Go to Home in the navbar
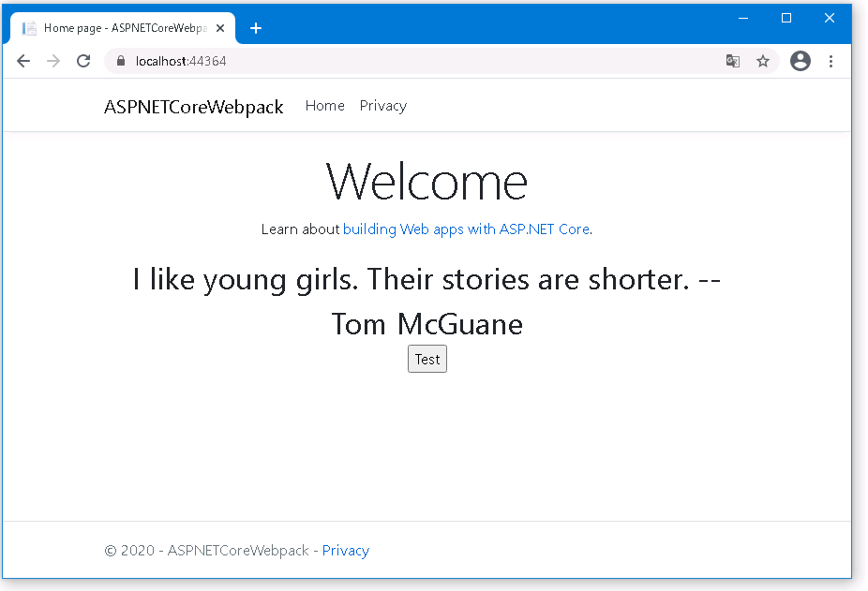 point(325,106)
